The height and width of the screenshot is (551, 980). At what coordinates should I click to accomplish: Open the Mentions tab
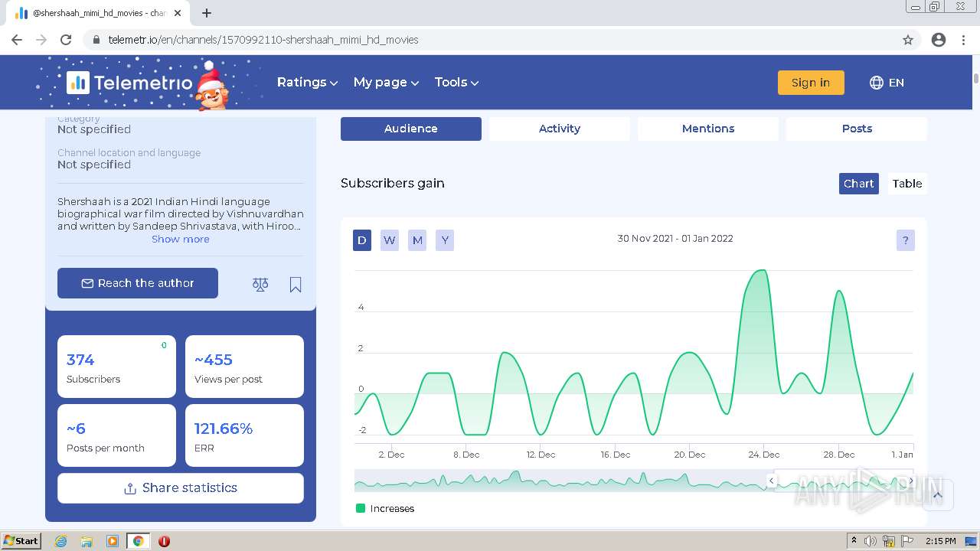pyautogui.click(x=708, y=129)
